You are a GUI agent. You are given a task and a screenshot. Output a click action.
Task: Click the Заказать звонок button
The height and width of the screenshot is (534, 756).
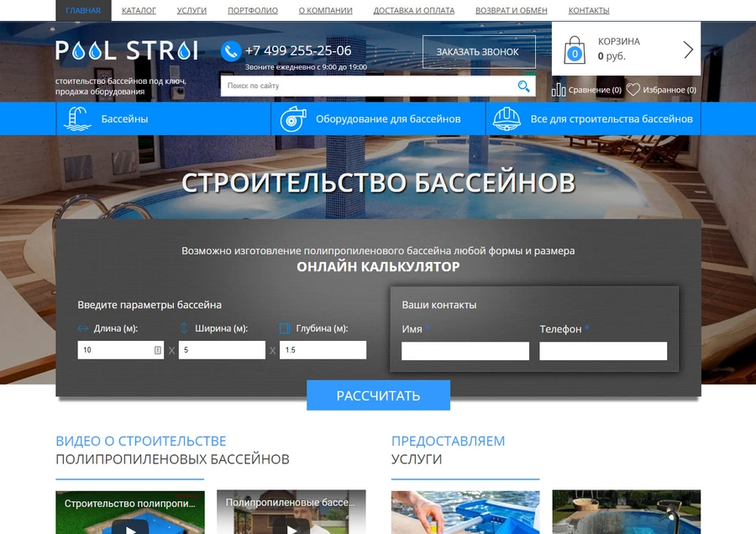click(479, 51)
